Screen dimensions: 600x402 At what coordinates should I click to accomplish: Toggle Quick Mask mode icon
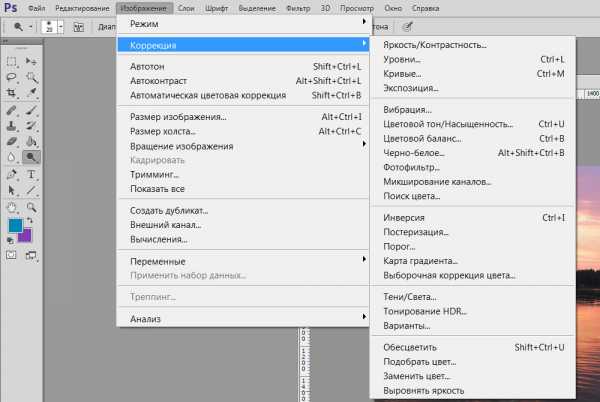tap(11, 255)
